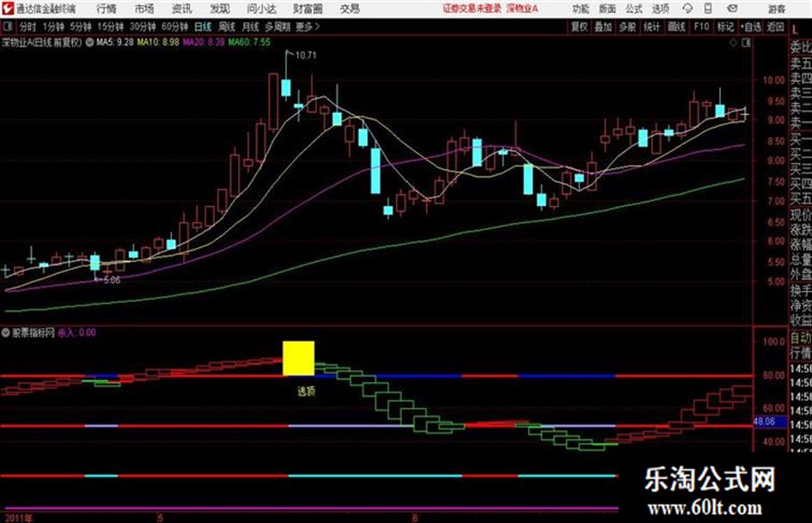Click the mobile phone icon
Image resolution: width=812 pixels, height=523 pixels.
[708, 9]
